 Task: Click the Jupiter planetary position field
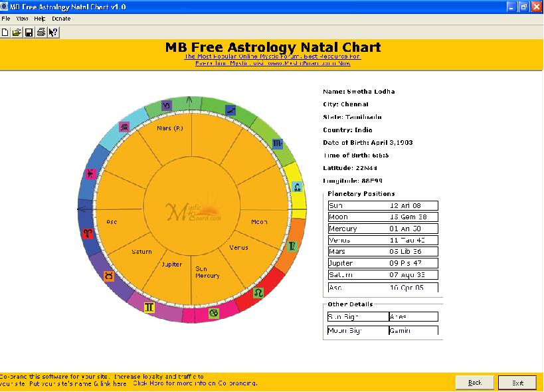pos(383,263)
